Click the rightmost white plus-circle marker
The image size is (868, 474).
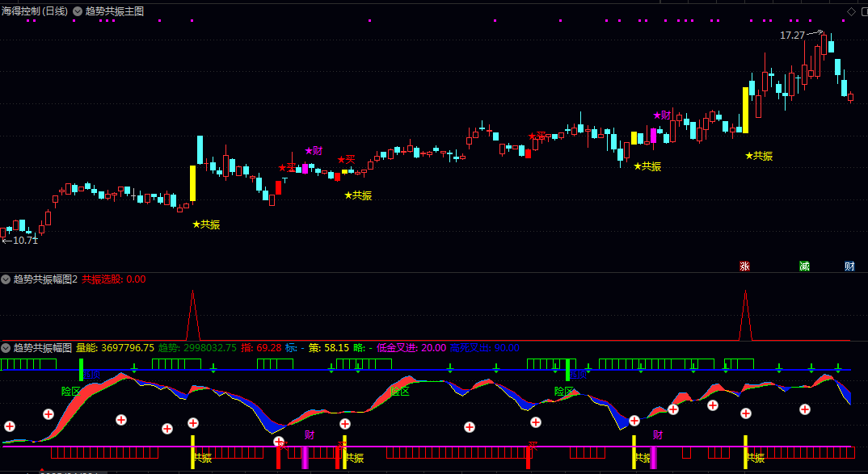[805, 409]
